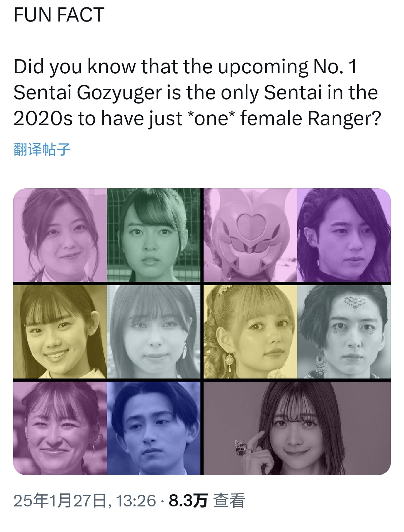
Task: Open the pink-tinted smiling woman with updo
Action: tap(60, 235)
